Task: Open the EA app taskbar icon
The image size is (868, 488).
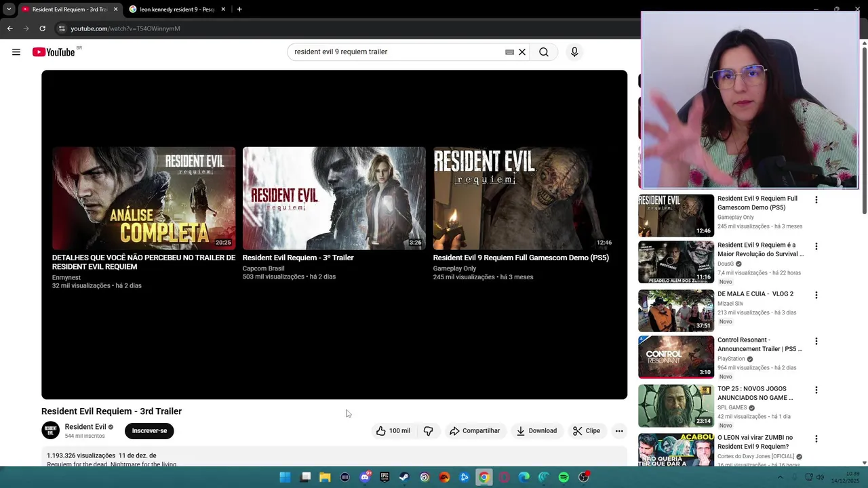Action: [444, 477]
